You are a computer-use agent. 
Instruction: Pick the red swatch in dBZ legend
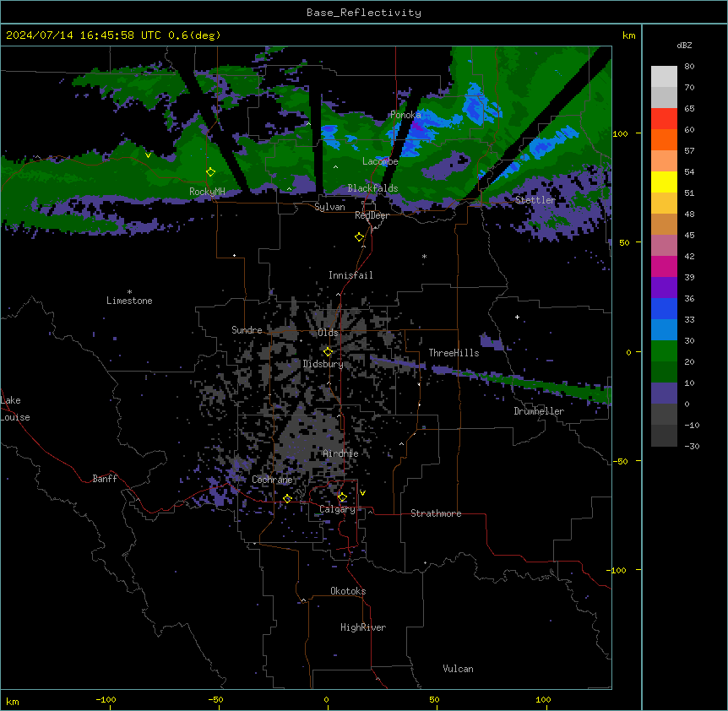click(x=664, y=118)
